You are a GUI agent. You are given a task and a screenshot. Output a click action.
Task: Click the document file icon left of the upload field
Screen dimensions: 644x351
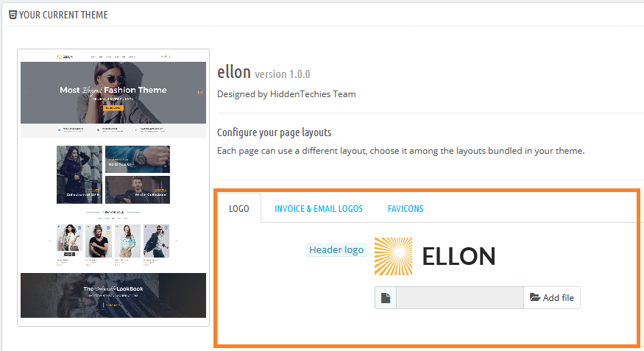(385, 297)
